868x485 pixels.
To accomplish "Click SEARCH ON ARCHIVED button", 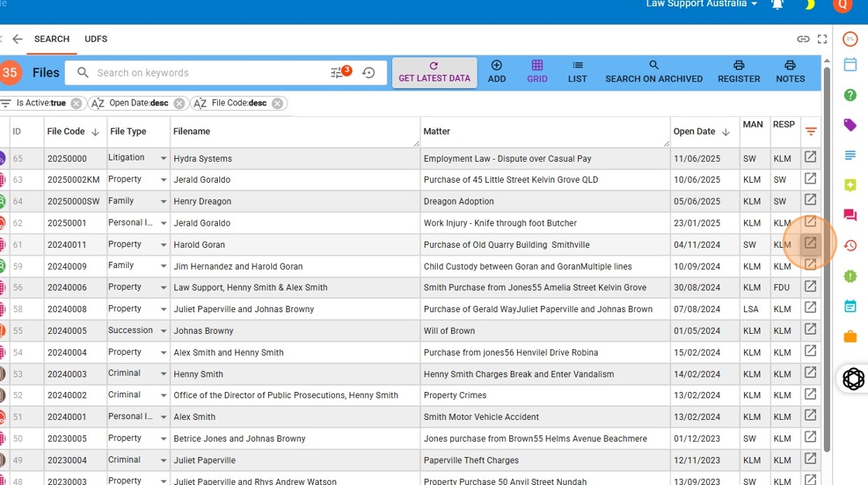I will point(653,71).
